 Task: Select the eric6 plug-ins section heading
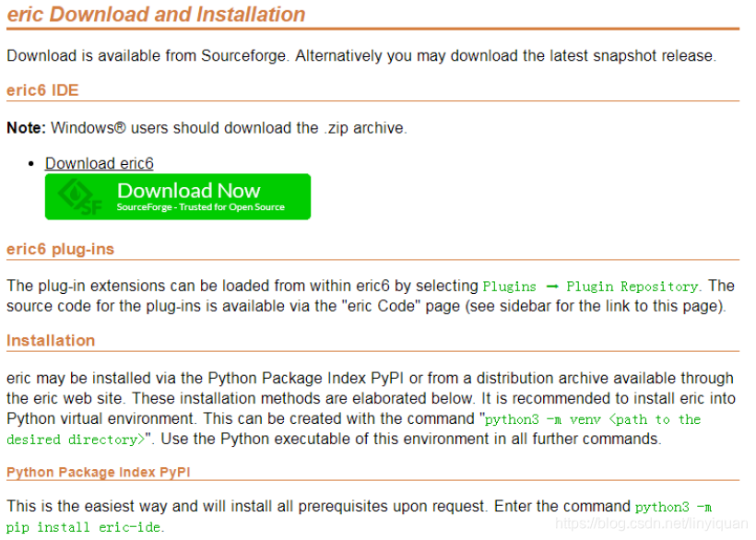[x=59, y=249]
